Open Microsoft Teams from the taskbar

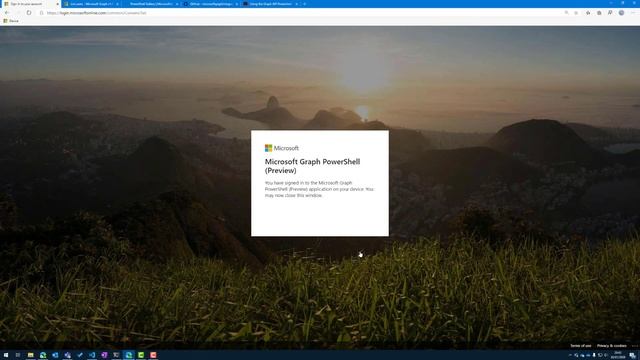(x=67, y=355)
